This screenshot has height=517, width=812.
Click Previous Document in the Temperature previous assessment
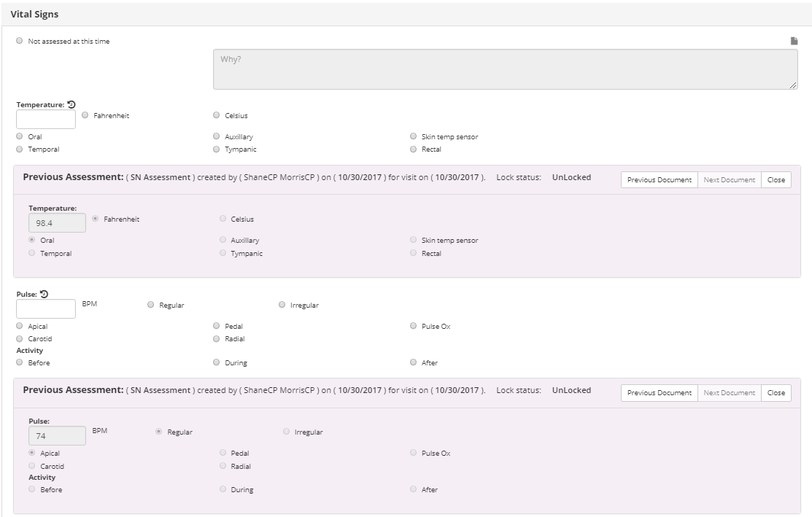point(659,180)
